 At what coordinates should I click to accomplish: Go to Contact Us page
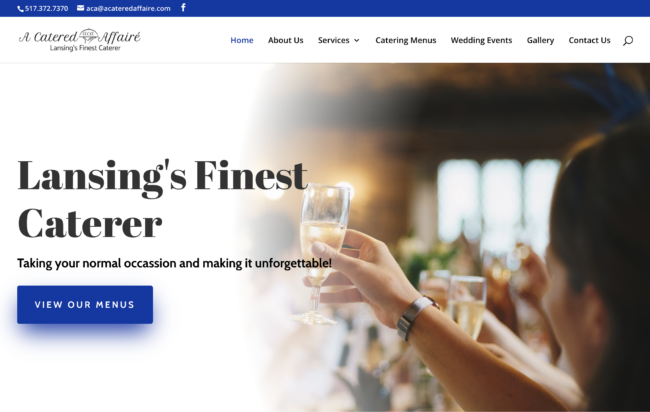click(x=589, y=40)
